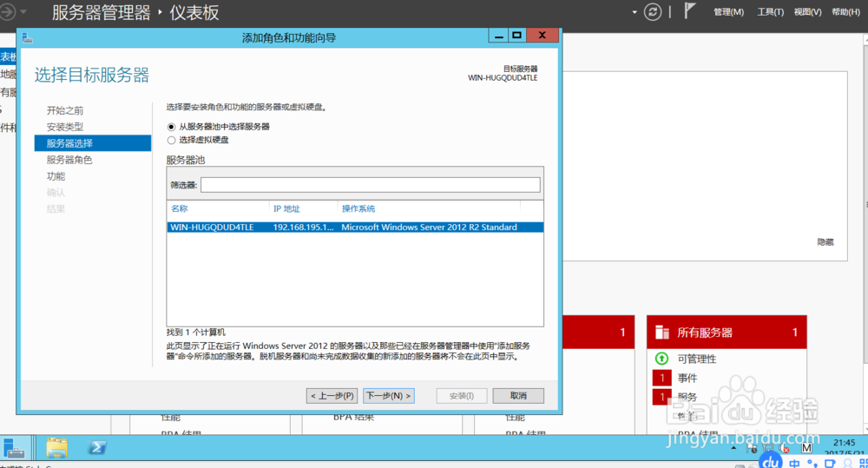Open the notifications flag icon
The width and height of the screenshot is (868, 468).
pos(688,11)
